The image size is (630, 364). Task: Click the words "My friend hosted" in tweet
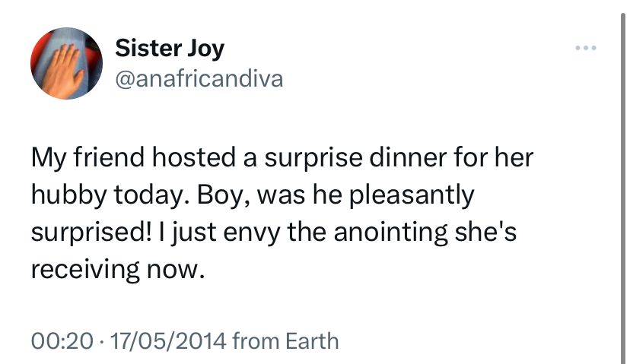pos(133,157)
